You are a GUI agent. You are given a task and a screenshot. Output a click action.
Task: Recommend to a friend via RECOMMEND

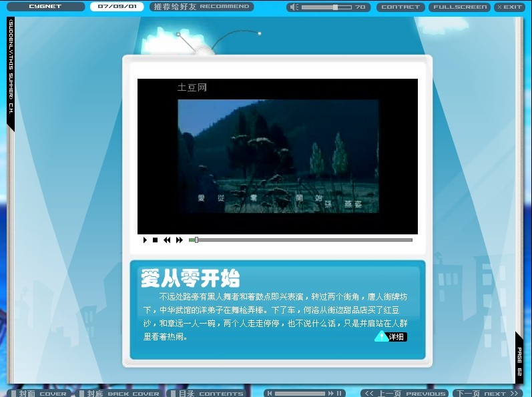point(202,7)
